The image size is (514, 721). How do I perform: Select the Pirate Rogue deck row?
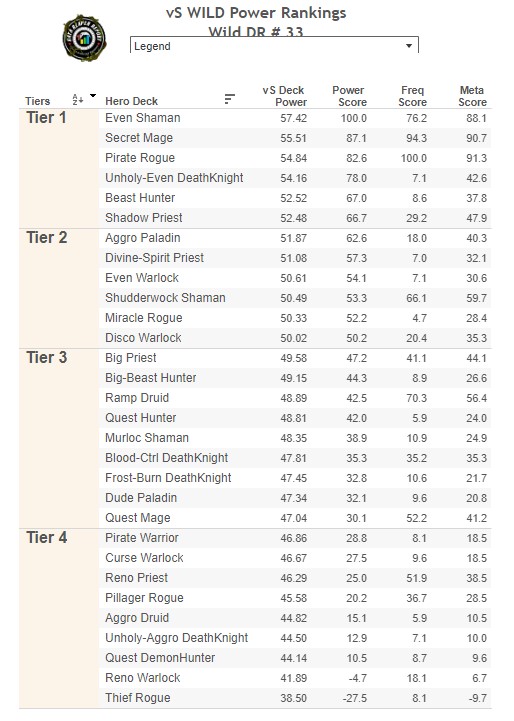pyautogui.click(x=295, y=158)
